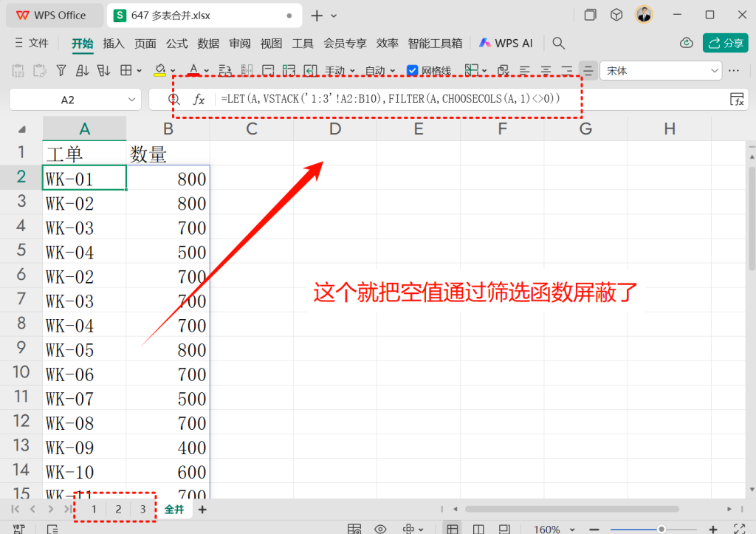Click the merge cells icon
Viewport: 756px width, 534px height.
pyautogui.click(x=268, y=71)
